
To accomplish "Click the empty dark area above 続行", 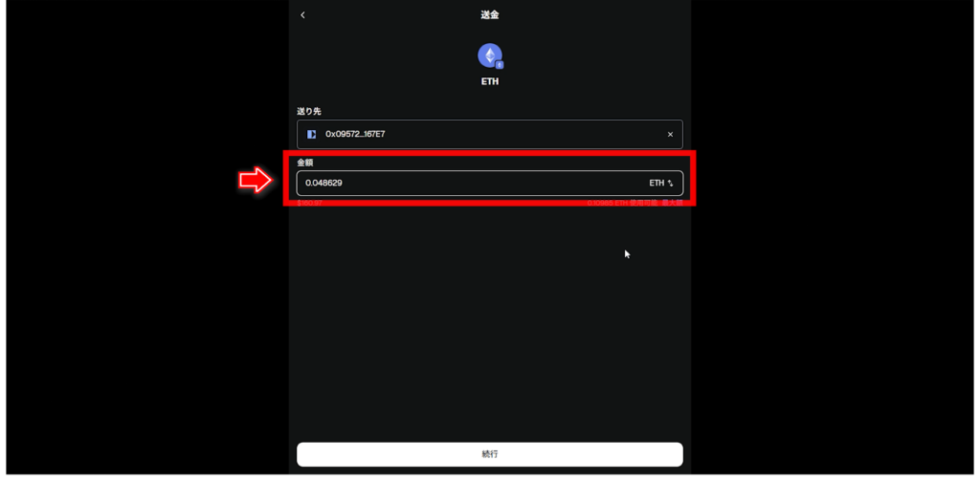I will [489, 325].
